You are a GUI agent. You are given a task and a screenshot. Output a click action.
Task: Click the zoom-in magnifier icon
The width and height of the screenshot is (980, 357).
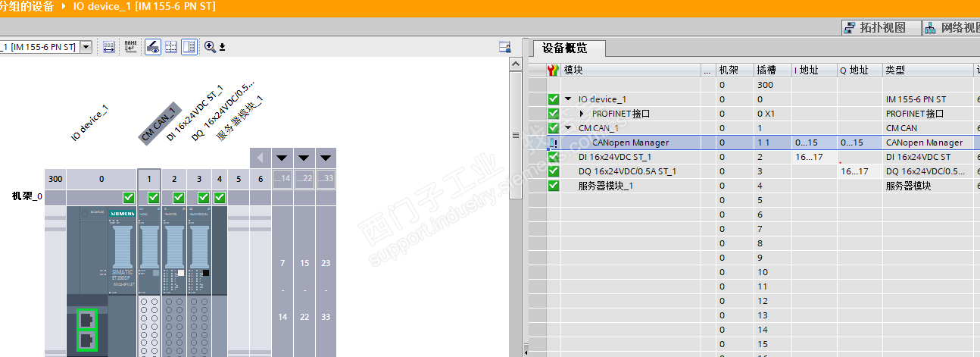coord(210,47)
